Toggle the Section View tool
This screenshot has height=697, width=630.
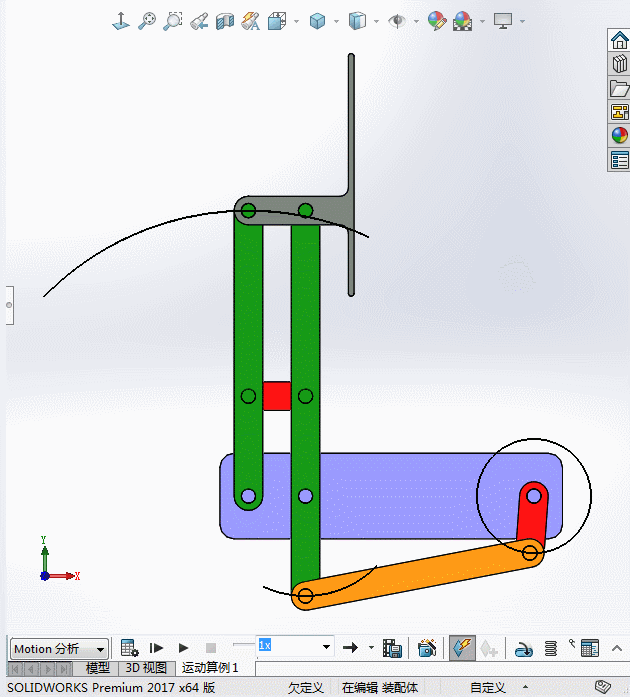click(225, 21)
